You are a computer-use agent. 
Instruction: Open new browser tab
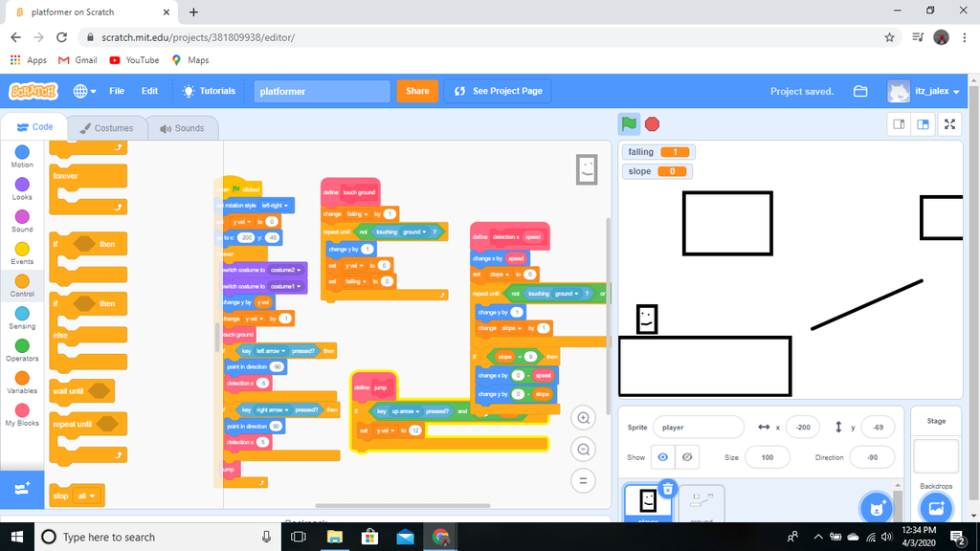(x=193, y=11)
